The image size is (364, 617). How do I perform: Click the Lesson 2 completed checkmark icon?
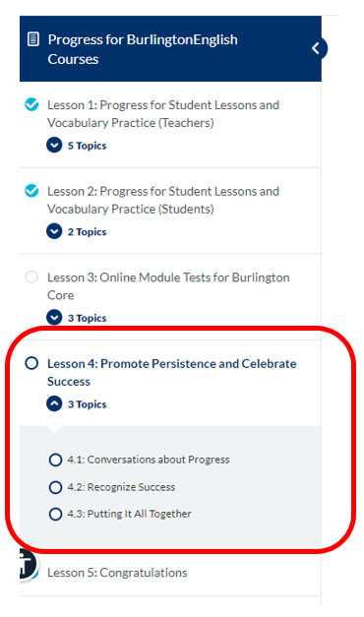coord(31,191)
